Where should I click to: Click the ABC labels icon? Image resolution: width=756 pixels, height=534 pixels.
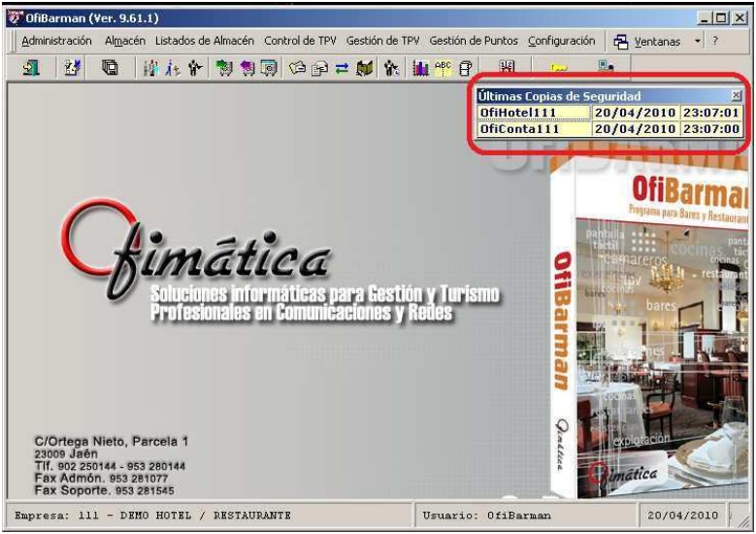443,68
